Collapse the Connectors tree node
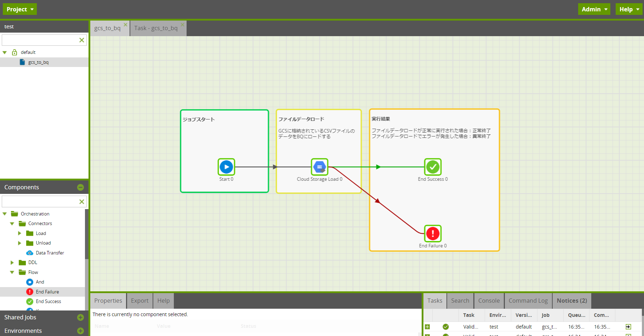 coord(12,224)
